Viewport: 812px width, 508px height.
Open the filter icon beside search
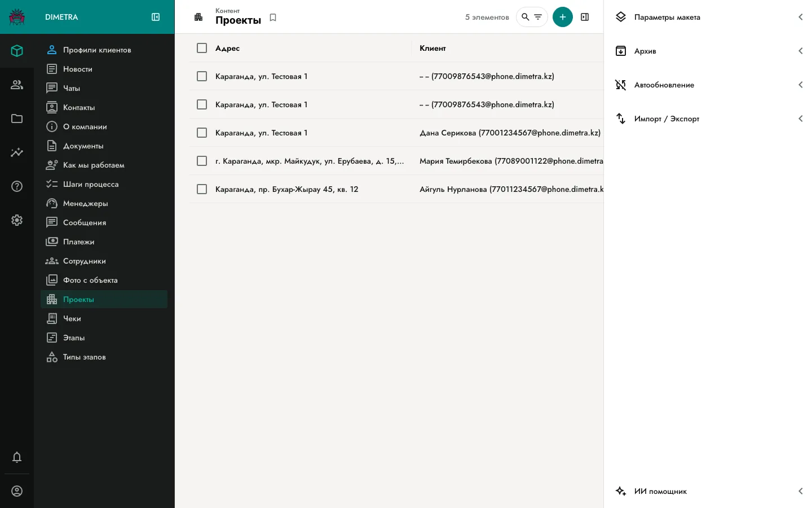point(538,17)
